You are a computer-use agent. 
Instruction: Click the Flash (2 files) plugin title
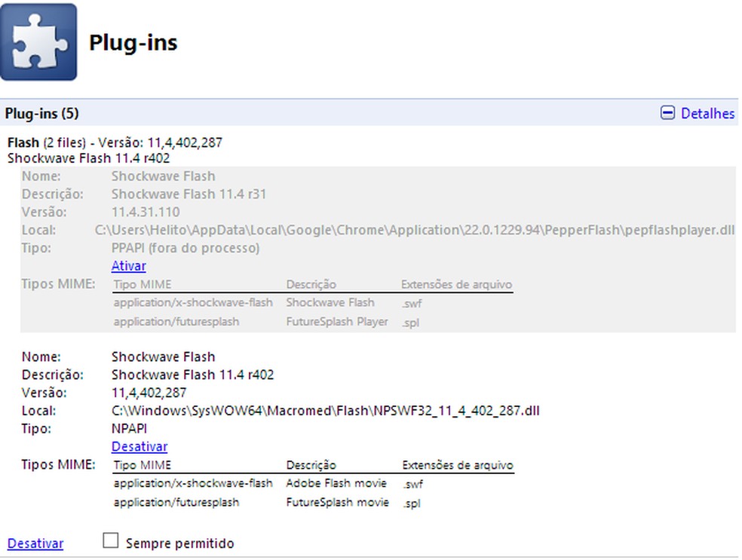(23, 142)
